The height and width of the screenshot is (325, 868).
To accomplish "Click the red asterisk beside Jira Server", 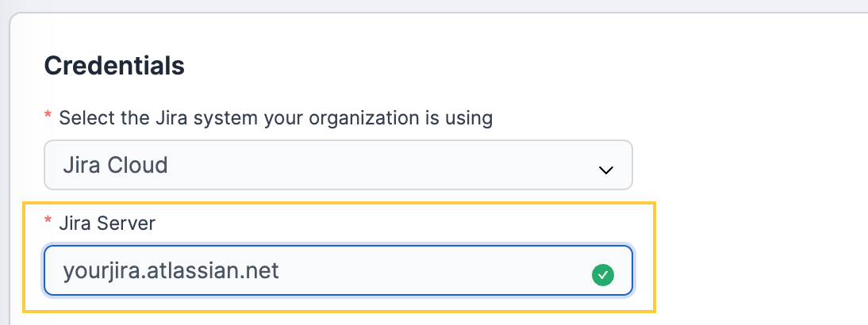I will pos(48,222).
